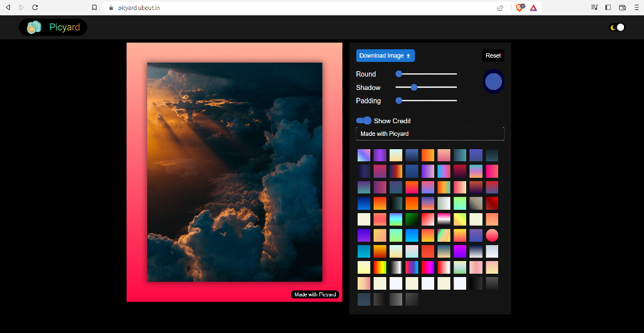Click the Brave shields lion icon
Image resolution: width=644 pixels, height=333 pixels.
520,7
